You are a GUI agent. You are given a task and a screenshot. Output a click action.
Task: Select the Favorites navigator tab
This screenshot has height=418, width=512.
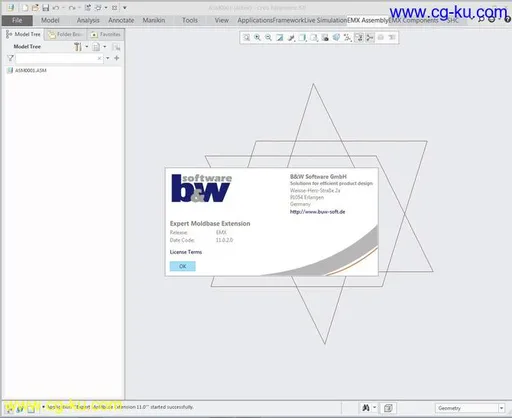[x=106, y=34]
